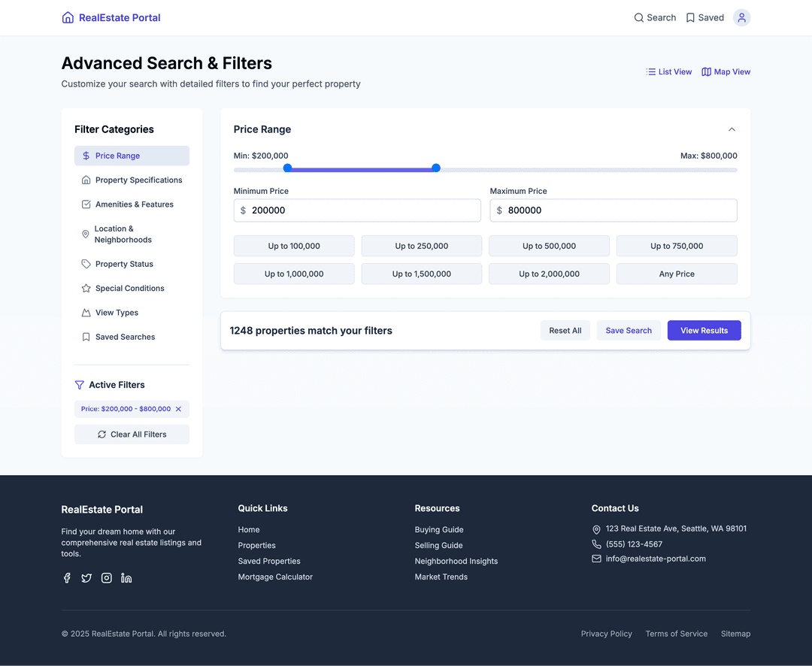Click the user profile avatar icon
This screenshot has width=812, height=666.
pos(741,18)
